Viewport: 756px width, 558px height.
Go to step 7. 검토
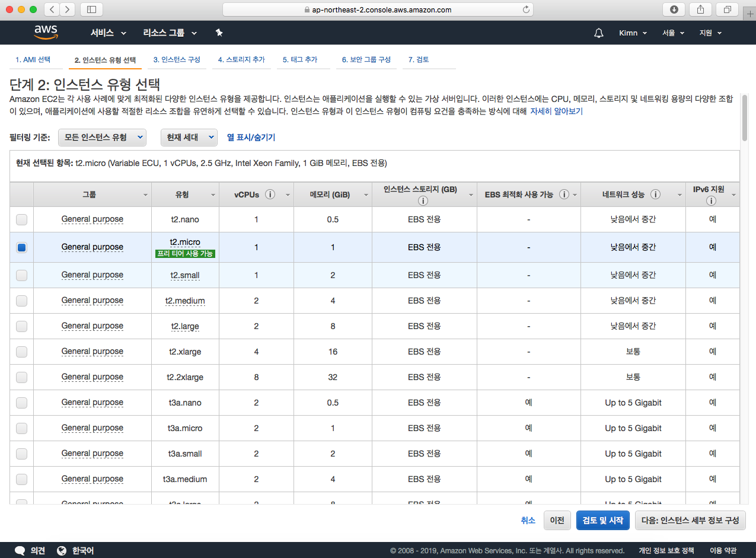click(x=419, y=60)
